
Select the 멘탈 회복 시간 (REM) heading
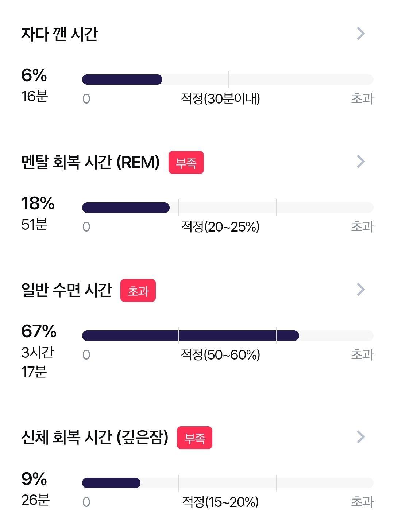[90, 162]
